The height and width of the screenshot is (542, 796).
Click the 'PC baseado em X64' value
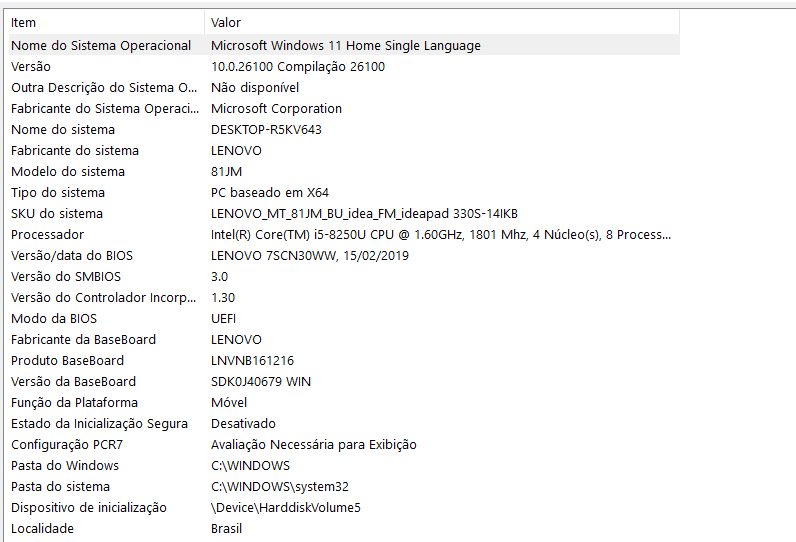270,192
